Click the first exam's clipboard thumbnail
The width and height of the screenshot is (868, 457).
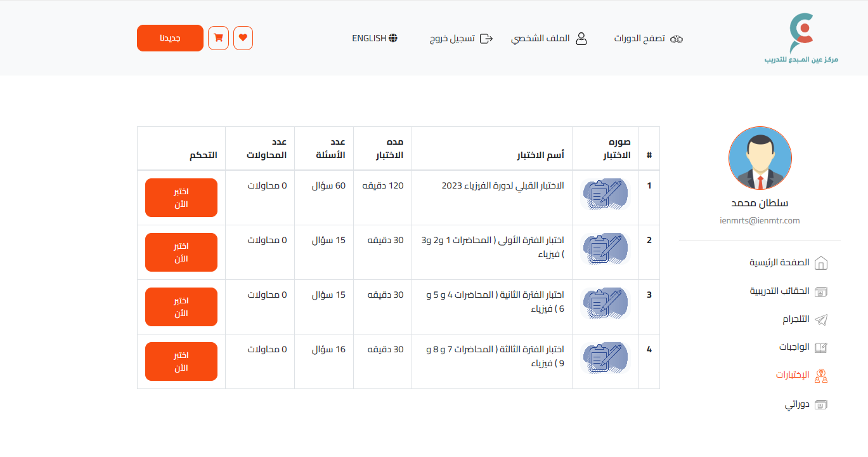point(605,194)
